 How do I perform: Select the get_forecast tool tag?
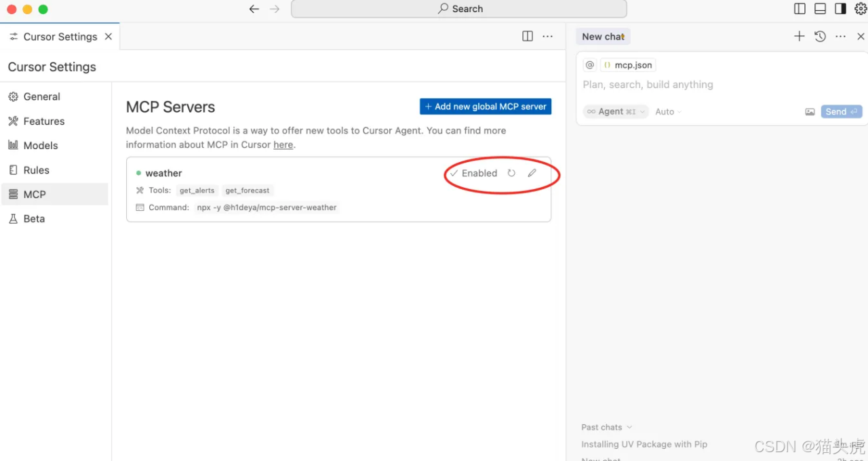click(x=248, y=191)
